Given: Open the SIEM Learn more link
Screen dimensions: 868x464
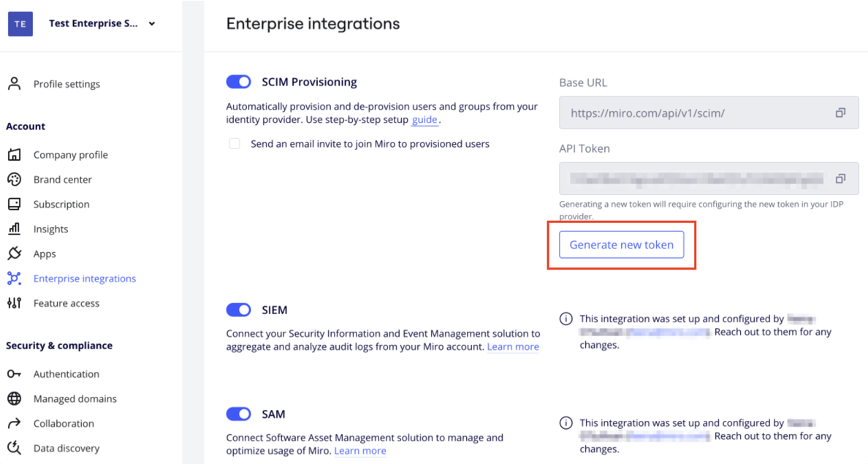Looking at the screenshot, I should 513,346.
